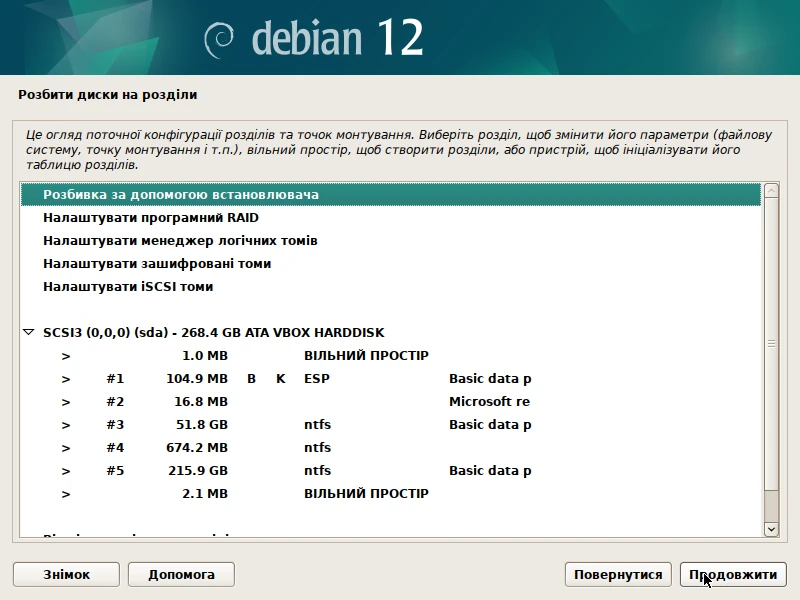Click the vertical scrollbar thumb
800x600 pixels.
(771, 344)
